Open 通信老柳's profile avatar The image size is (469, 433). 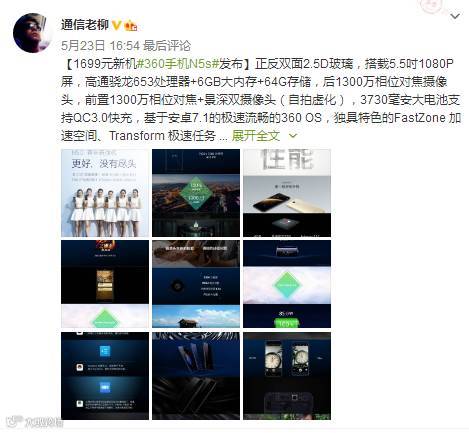click(32, 33)
